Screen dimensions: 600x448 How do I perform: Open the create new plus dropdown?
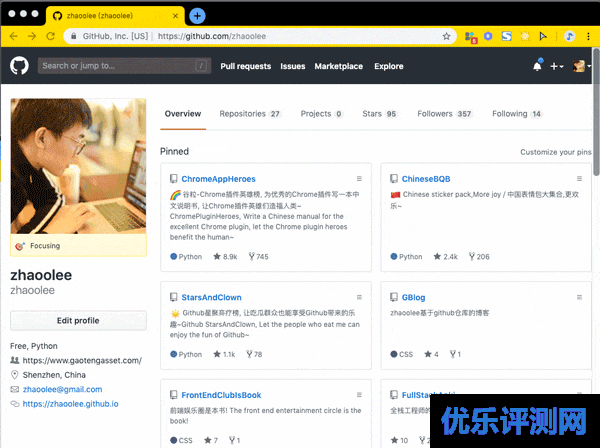click(557, 66)
